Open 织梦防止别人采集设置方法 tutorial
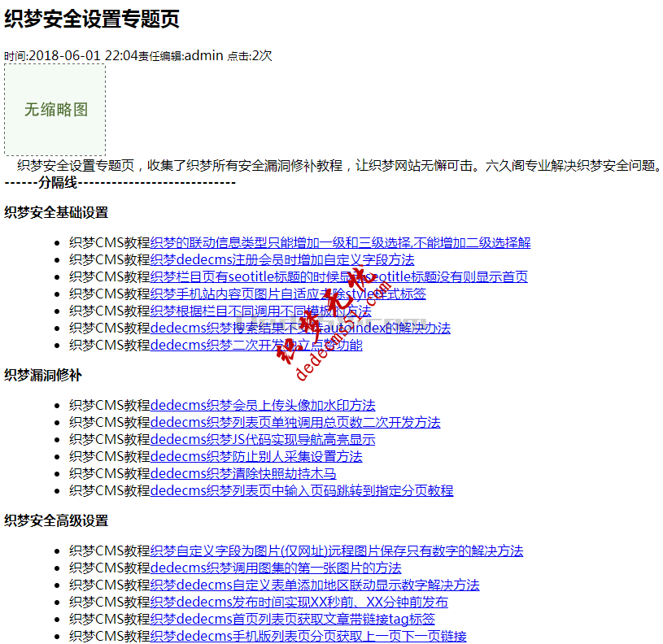Viewport: 663px width, 644px height. click(256, 456)
